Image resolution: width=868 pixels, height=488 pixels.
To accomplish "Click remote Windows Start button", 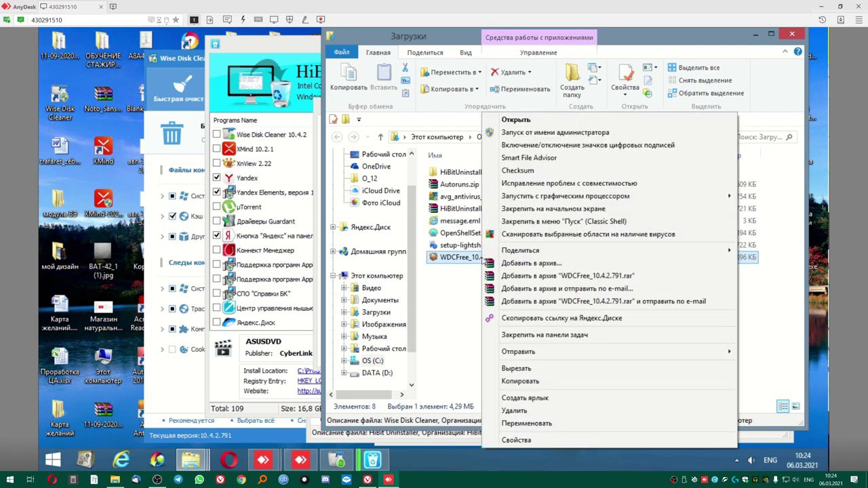I will point(54,460).
